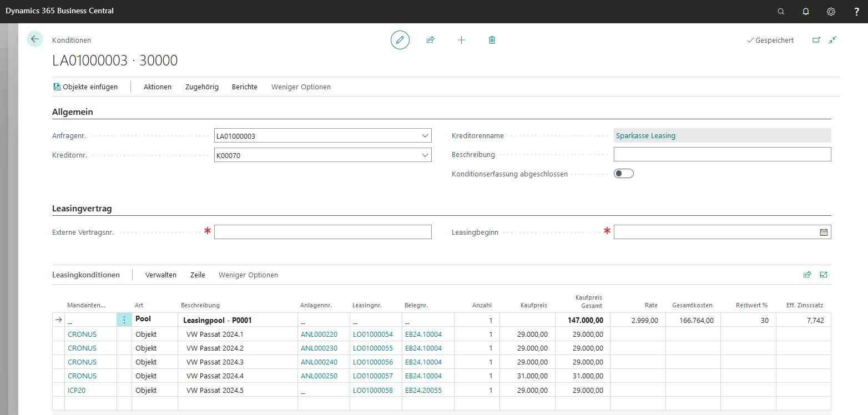
Task: Toggle Konditionserfassung abgeschlossen switch
Action: tap(623, 174)
